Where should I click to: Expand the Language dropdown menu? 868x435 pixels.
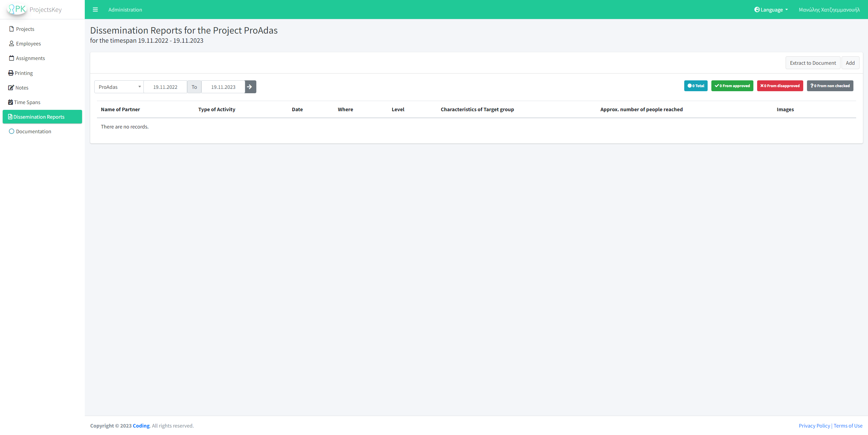(x=771, y=9)
